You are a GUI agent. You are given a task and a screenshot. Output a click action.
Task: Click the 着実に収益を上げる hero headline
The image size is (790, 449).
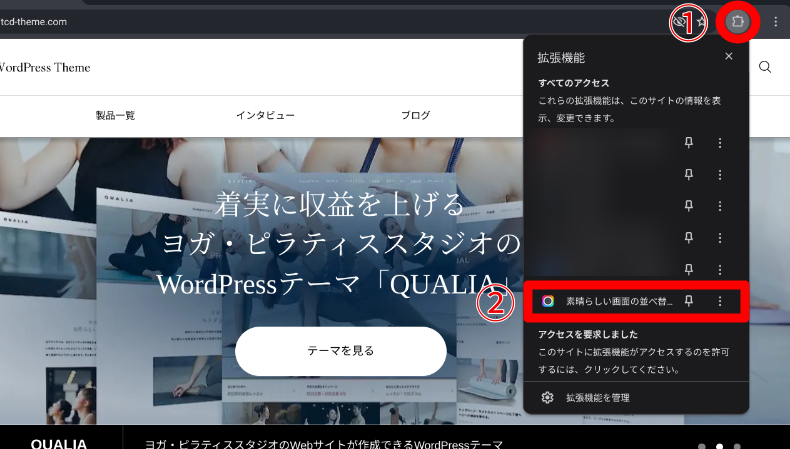pyautogui.click(x=340, y=204)
